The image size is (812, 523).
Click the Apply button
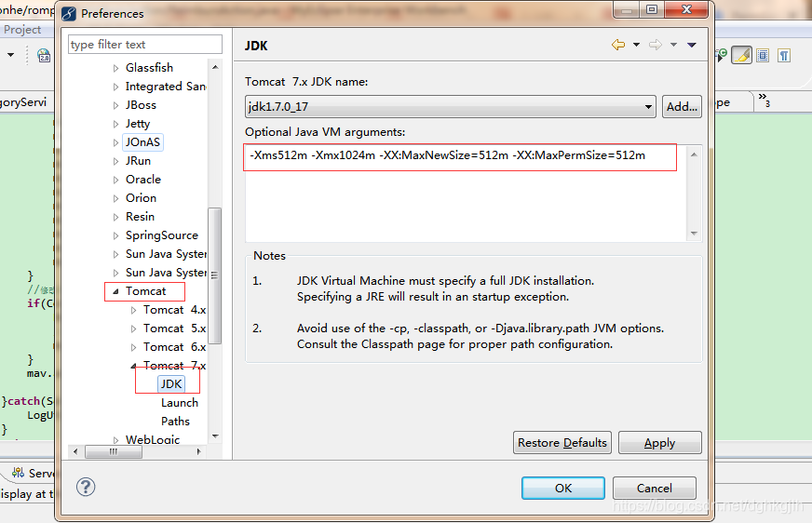[x=660, y=443]
